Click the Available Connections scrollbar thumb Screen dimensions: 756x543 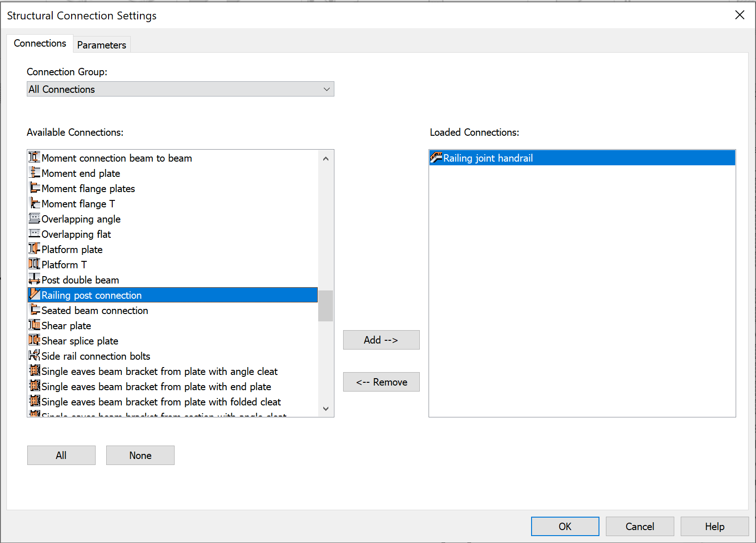[x=326, y=306]
